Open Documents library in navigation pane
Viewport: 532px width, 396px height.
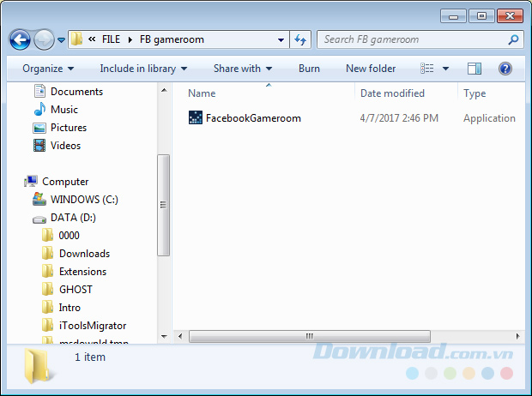click(x=76, y=92)
